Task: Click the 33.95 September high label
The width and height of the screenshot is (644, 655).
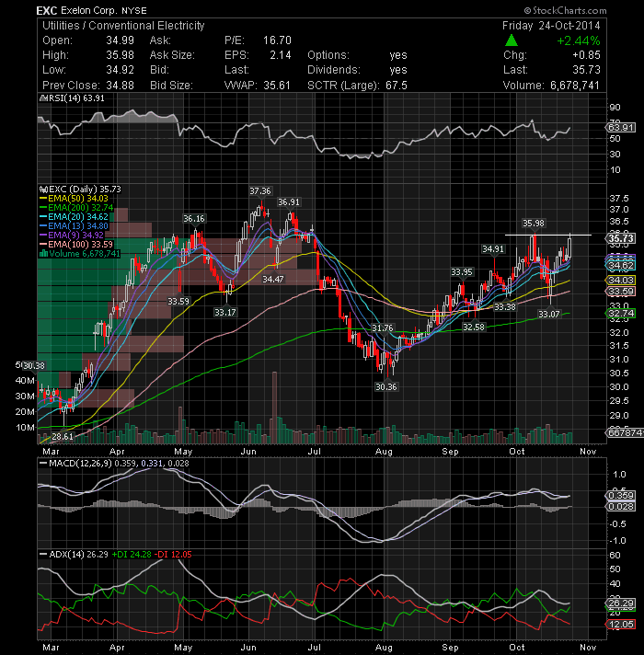Action: (x=462, y=272)
